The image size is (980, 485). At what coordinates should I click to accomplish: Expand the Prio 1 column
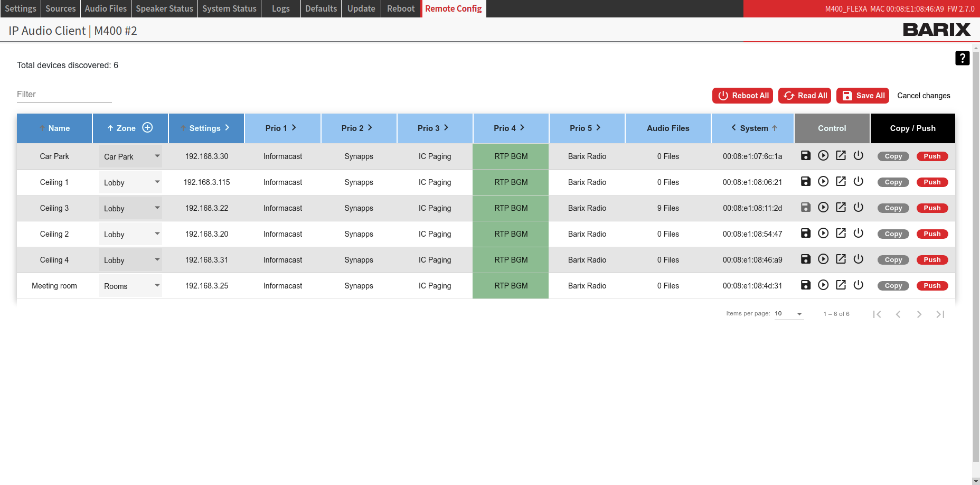[294, 128]
